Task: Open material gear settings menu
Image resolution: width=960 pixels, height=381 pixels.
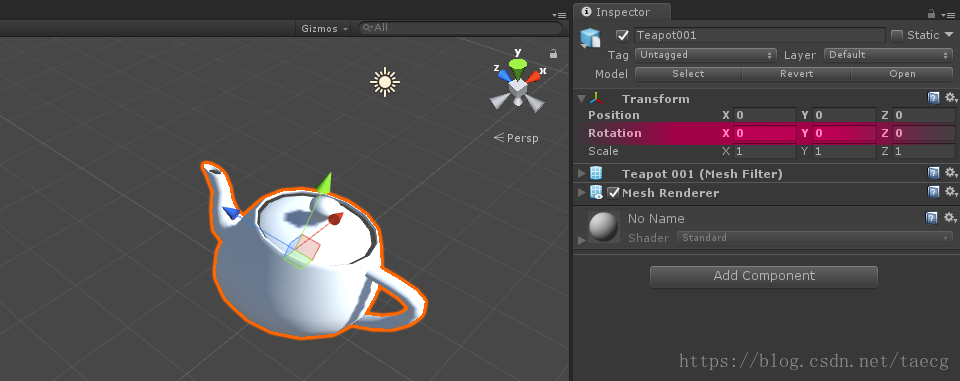Action: (950, 217)
